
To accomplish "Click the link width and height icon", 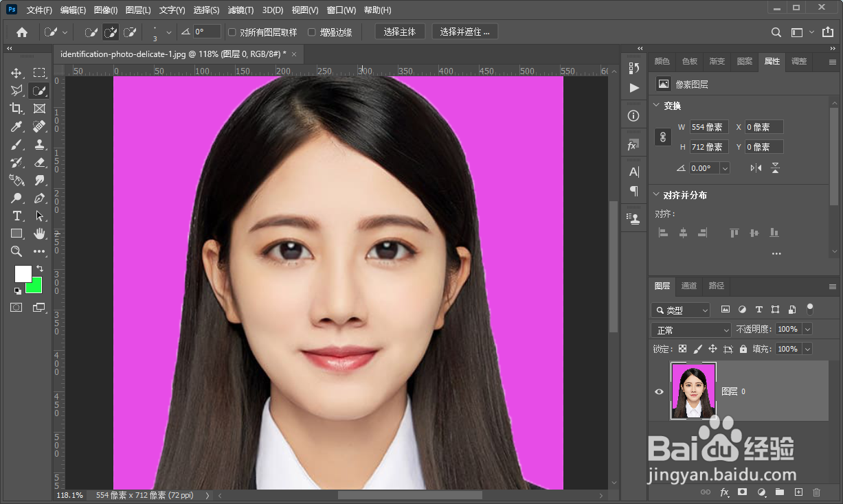I will (663, 137).
